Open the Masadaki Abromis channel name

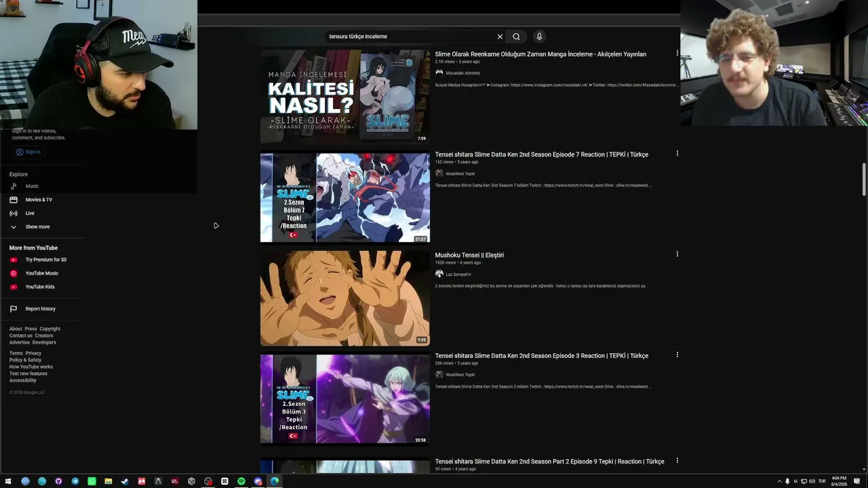coord(462,73)
